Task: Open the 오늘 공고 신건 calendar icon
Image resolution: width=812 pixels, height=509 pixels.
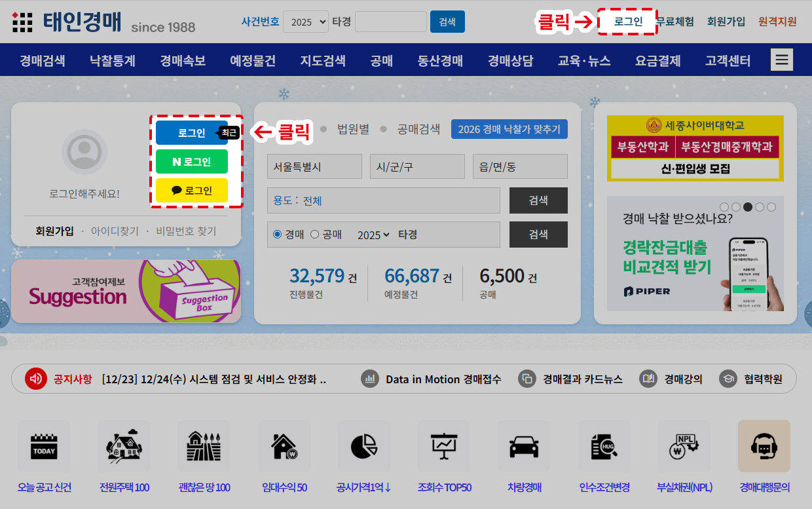Action: tap(44, 447)
